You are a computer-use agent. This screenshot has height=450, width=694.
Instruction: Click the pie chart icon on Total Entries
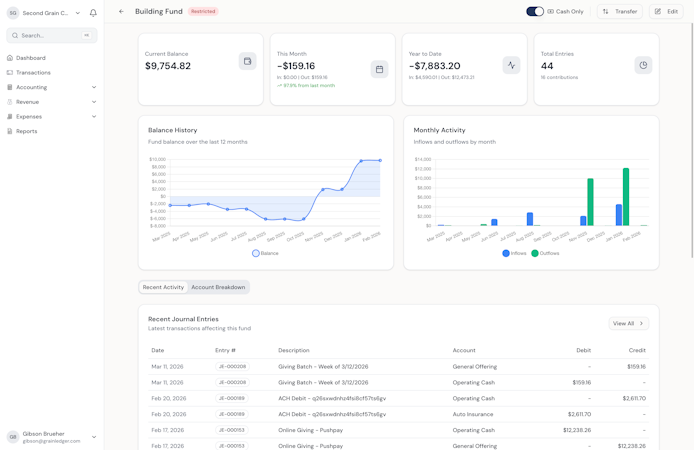643,65
